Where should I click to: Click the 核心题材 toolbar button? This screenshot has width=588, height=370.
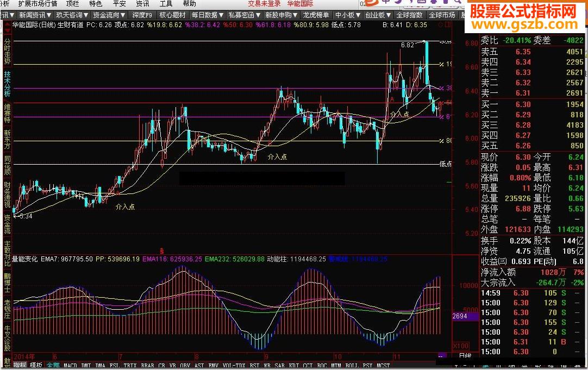tap(172, 15)
